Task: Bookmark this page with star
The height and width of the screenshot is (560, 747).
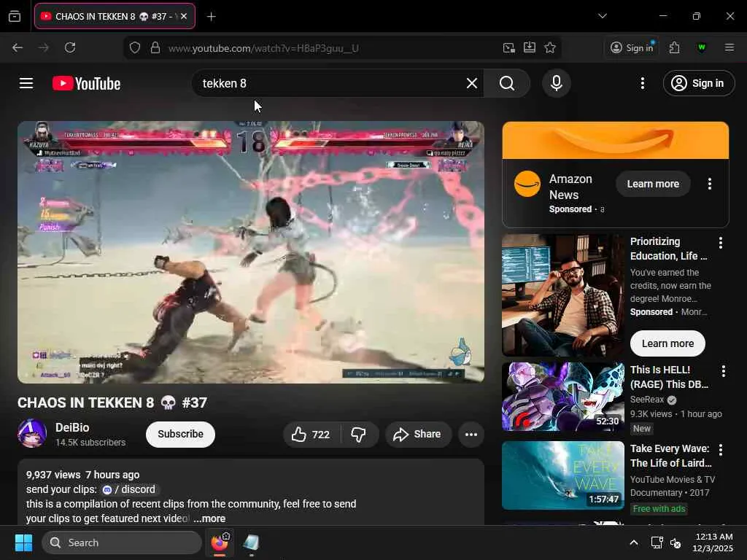Action: (550, 47)
